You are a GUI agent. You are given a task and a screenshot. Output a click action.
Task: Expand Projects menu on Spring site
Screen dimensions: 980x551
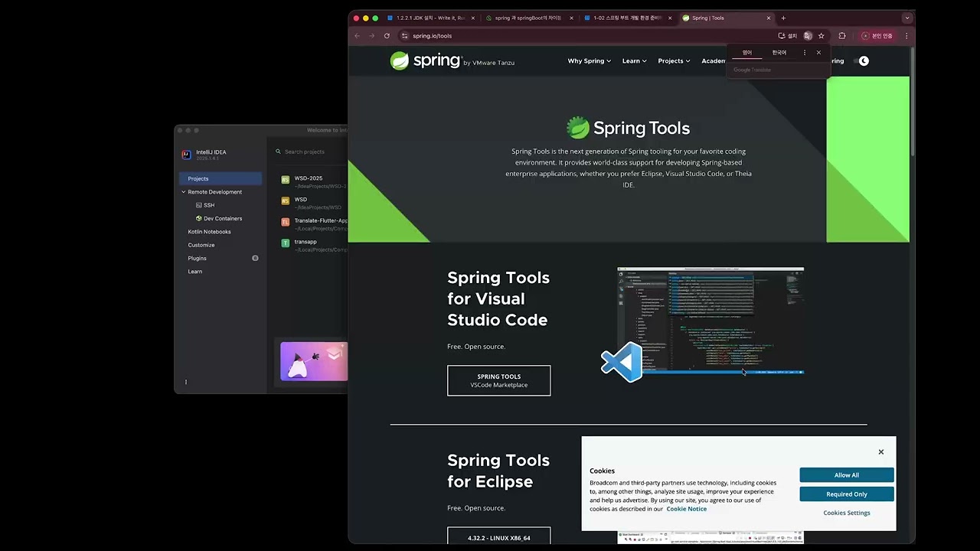[674, 61]
